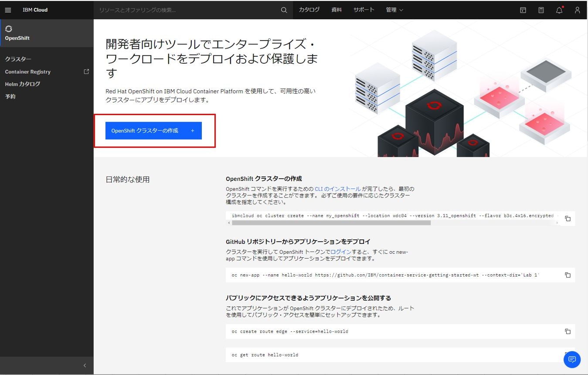The image size is (588, 375).
Task: Copy the oc create route edge command
Action: click(568, 331)
